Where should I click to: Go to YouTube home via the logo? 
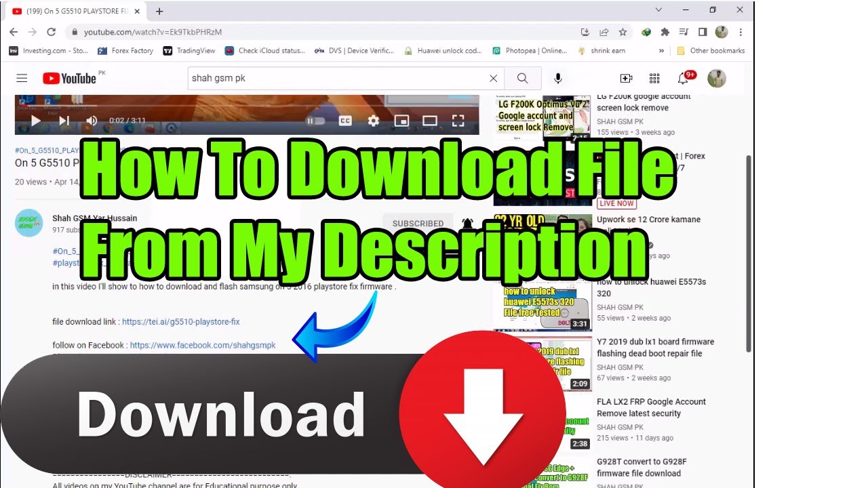coord(69,78)
